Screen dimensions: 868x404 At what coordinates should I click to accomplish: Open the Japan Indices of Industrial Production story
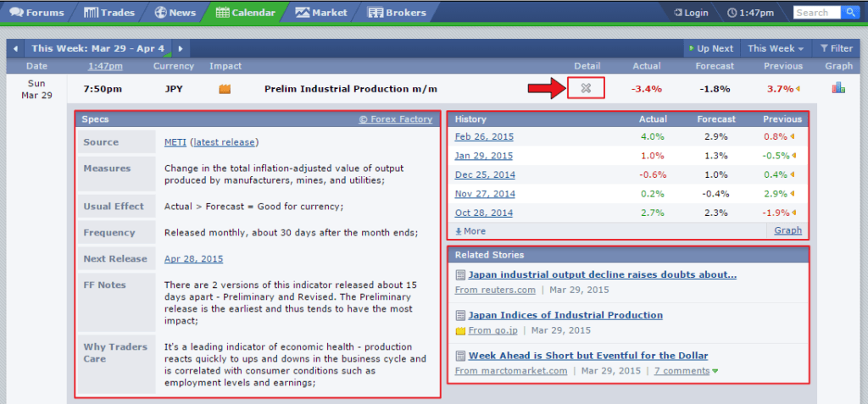pyautogui.click(x=565, y=315)
